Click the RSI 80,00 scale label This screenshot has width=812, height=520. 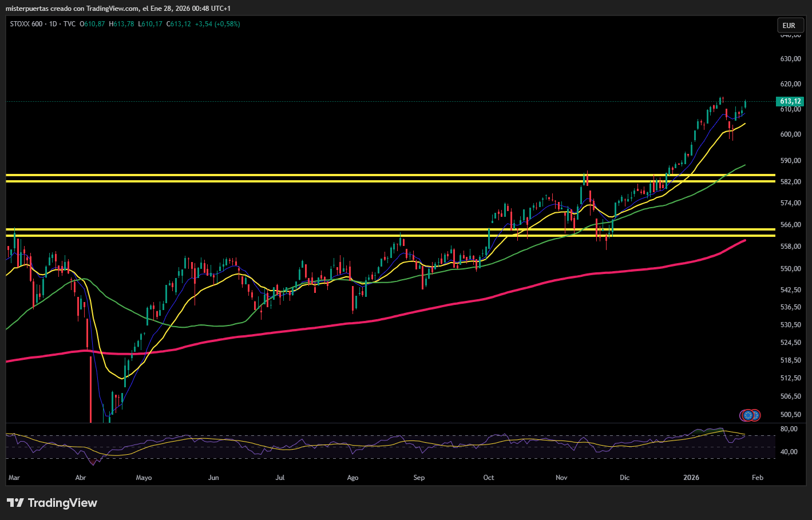[789, 429]
